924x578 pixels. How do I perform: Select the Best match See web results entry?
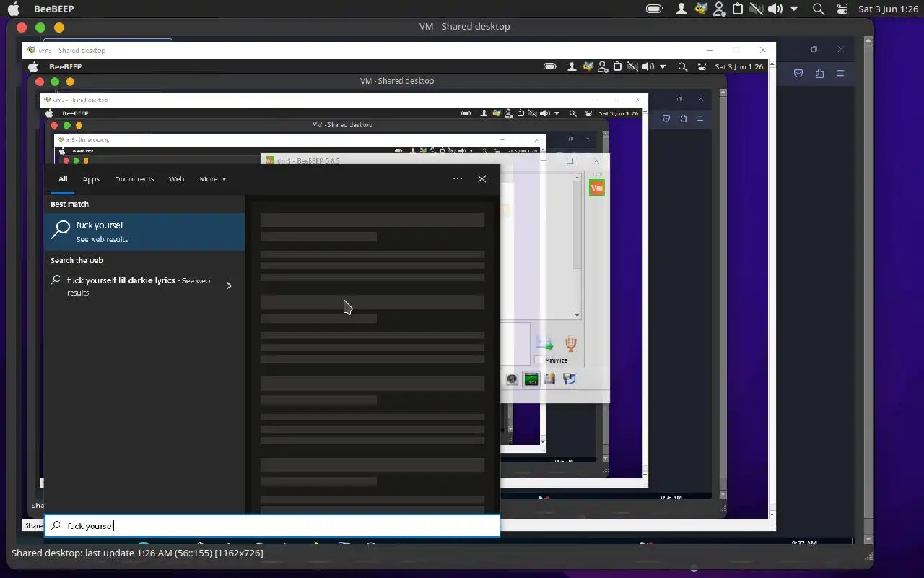point(144,231)
